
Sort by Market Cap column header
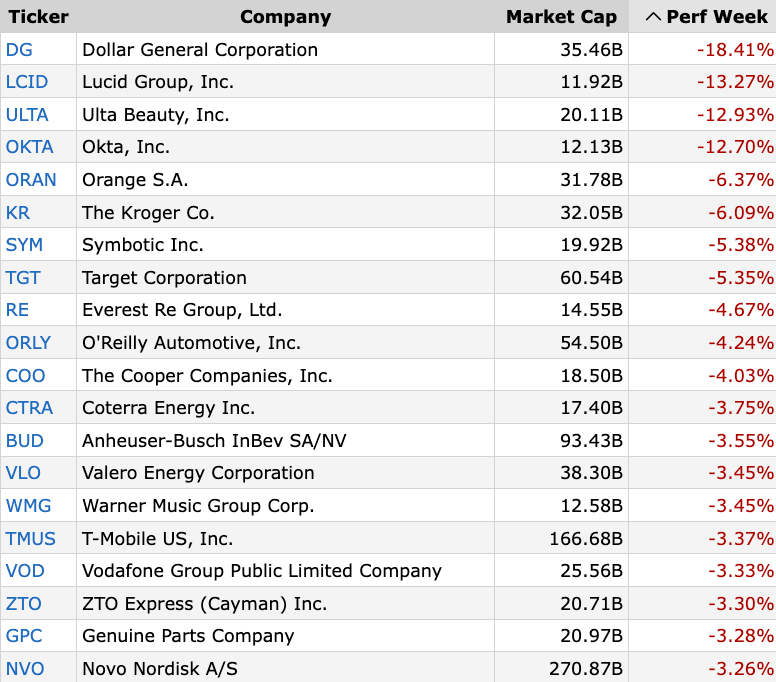tap(561, 17)
